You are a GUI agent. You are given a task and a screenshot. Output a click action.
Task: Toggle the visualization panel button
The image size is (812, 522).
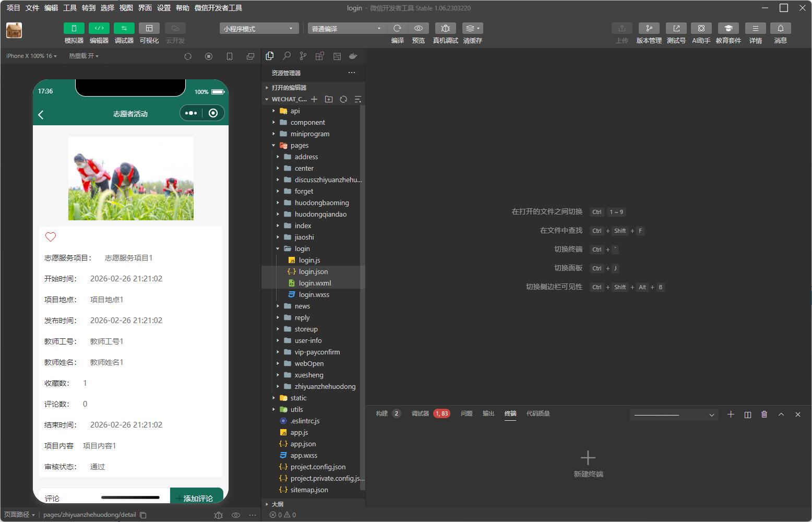pos(149,28)
